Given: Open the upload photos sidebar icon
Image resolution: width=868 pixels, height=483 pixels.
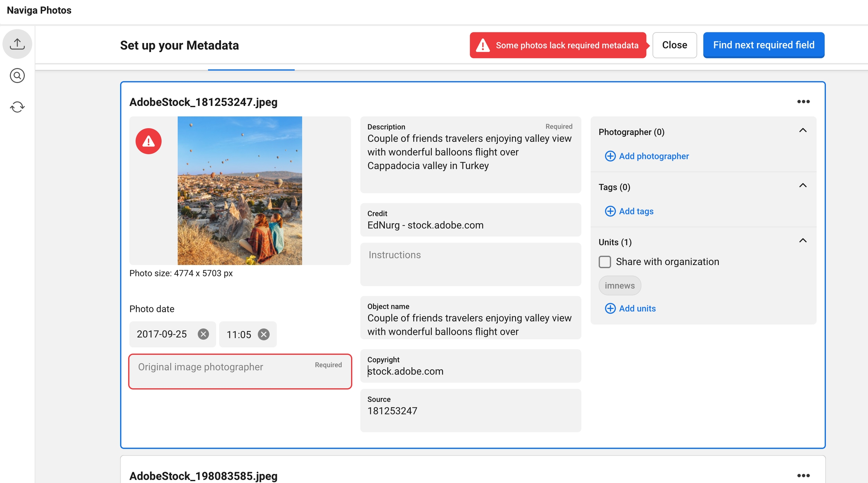Looking at the screenshot, I should coord(17,44).
